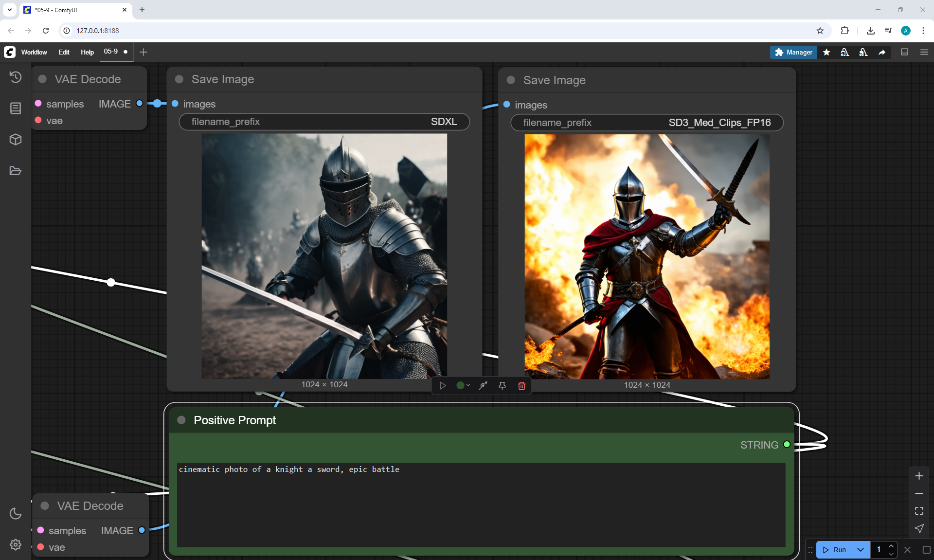Open the settings gear in the sidebar
Image resolution: width=934 pixels, height=560 pixels.
[x=16, y=544]
